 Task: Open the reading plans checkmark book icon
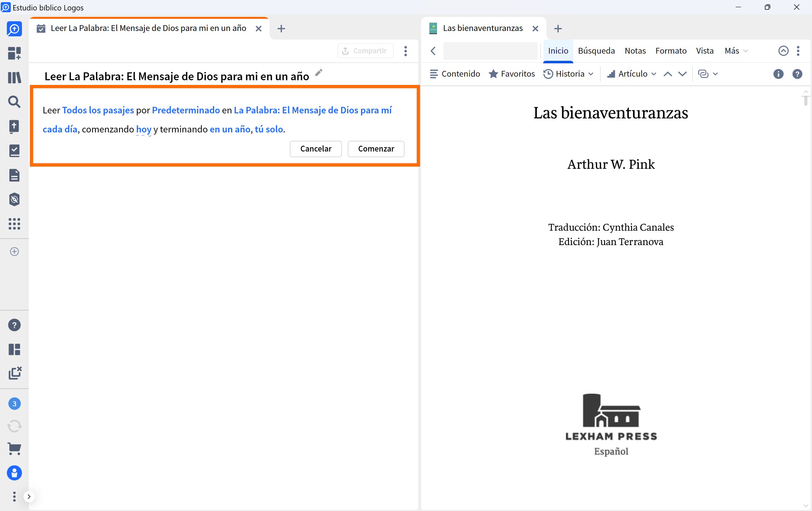coord(14,151)
